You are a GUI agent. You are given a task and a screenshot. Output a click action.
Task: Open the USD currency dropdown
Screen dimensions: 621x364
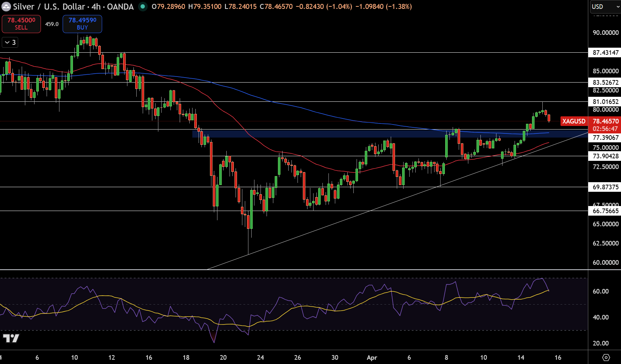pyautogui.click(x=605, y=6)
